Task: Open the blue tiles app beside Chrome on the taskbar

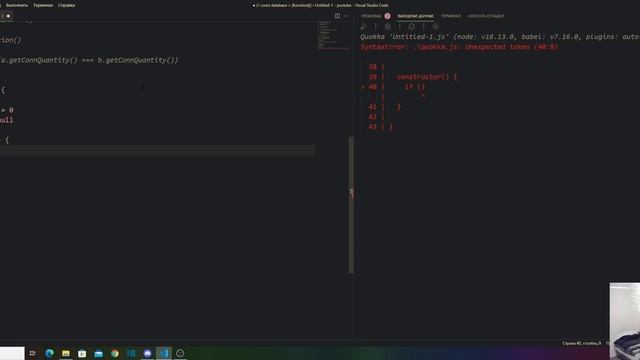Action: [x=131, y=353]
